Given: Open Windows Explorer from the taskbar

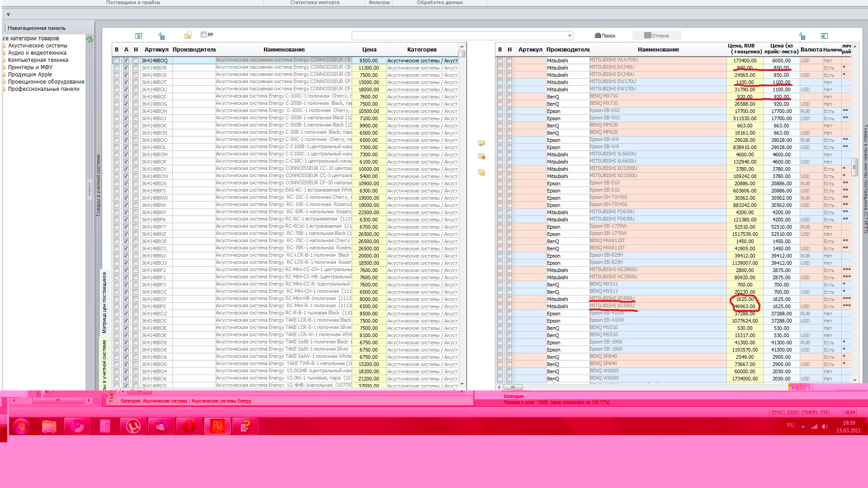Looking at the screenshot, I should pos(49,426).
